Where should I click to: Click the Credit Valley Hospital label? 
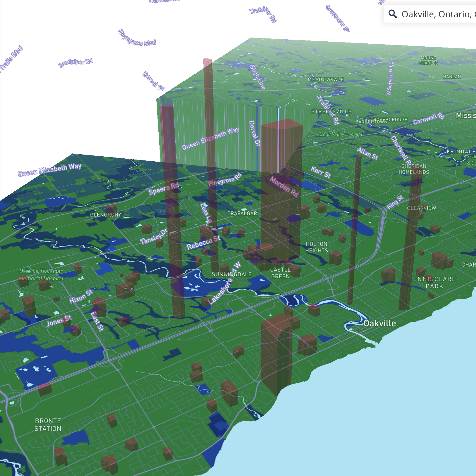[340, 134]
